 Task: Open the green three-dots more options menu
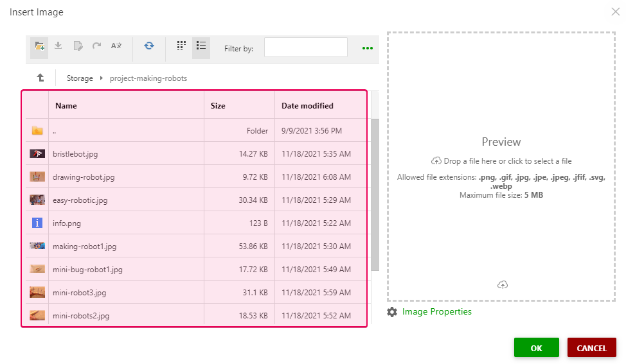click(x=367, y=48)
